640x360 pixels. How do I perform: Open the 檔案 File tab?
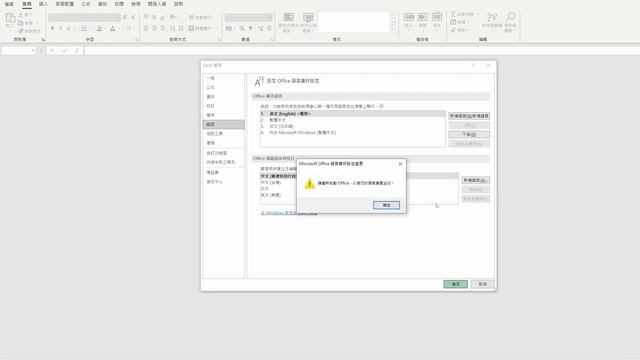9,4
